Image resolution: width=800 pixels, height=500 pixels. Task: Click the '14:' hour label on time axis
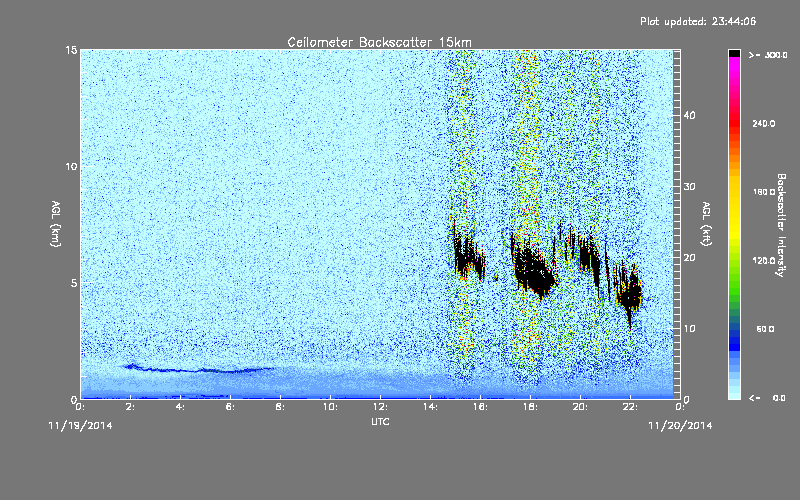[430, 407]
